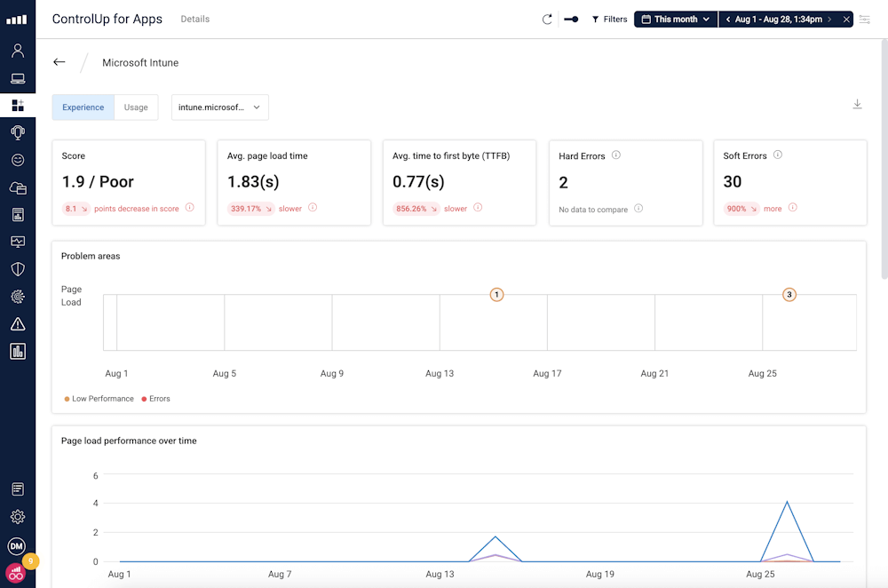The height and width of the screenshot is (588, 888).
Task: Open settings gear in the sidebar
Action: [x=18, y=517]
